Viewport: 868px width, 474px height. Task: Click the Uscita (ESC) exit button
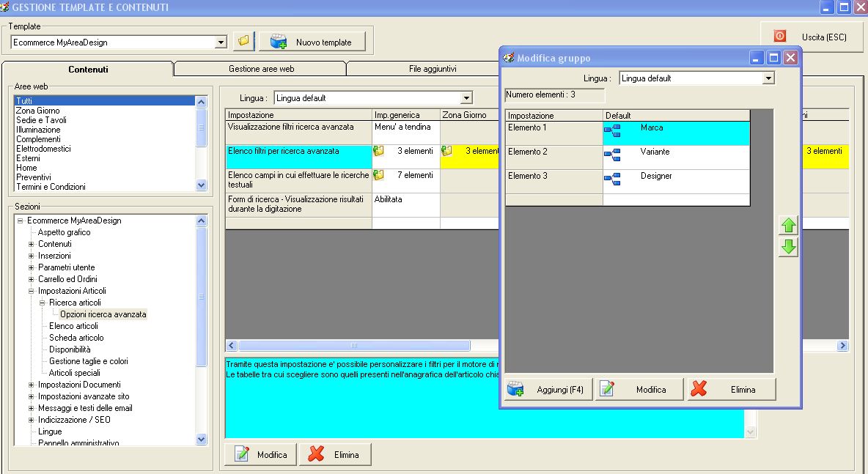[x=814, y=37]
